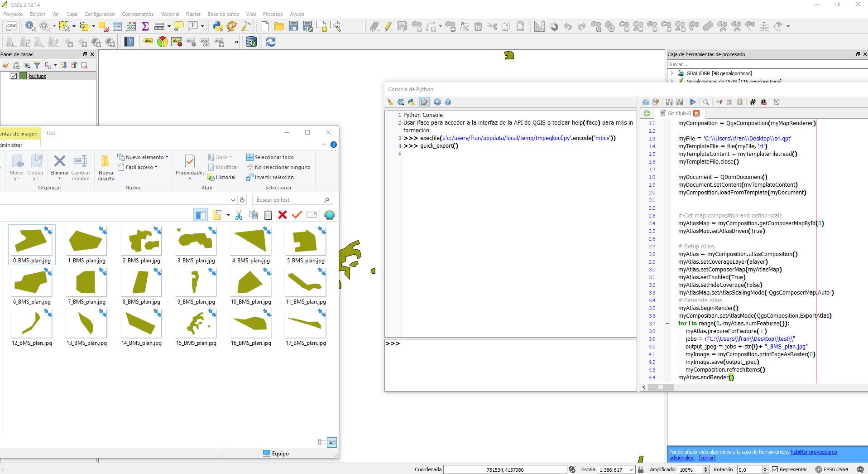
Task: Open the Nuevo elemento dropdown
Action: [143, 157]
